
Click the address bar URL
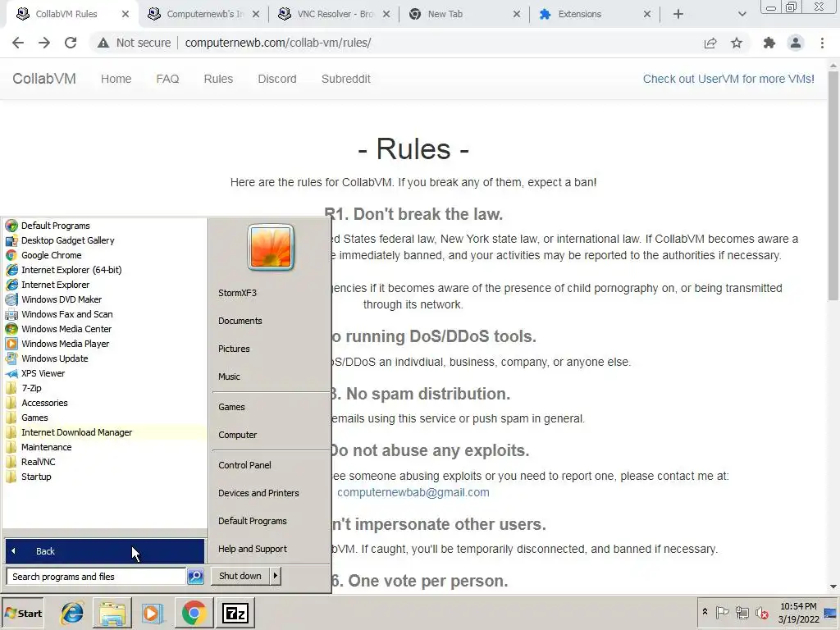pyautogui.click(x=278, y=43)
